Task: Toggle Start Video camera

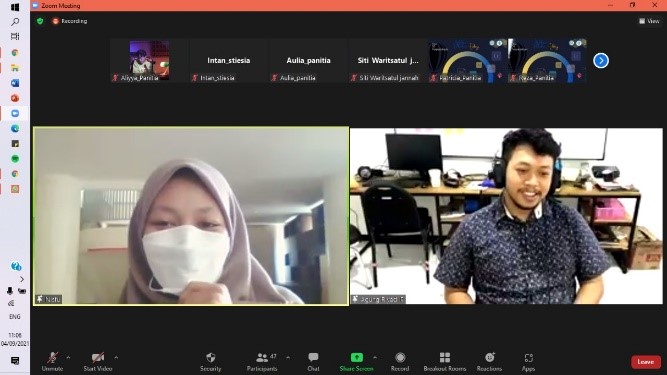Action: click(x=98, y=361)
